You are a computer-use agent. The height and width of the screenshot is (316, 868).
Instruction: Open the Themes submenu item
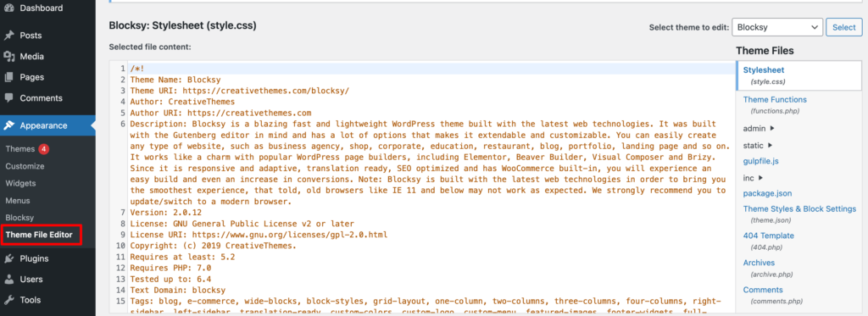click(x=20, y=149)
